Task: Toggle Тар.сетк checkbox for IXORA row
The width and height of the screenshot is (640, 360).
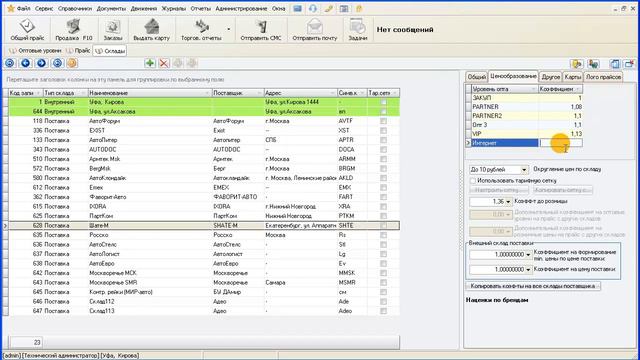Action: pyautogui.click(x=383, y=207)
